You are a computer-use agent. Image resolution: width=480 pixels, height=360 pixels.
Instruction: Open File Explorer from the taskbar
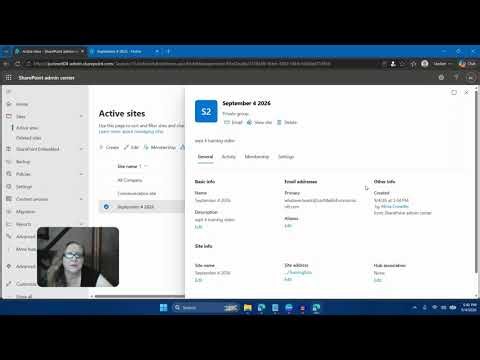(248, 308)
